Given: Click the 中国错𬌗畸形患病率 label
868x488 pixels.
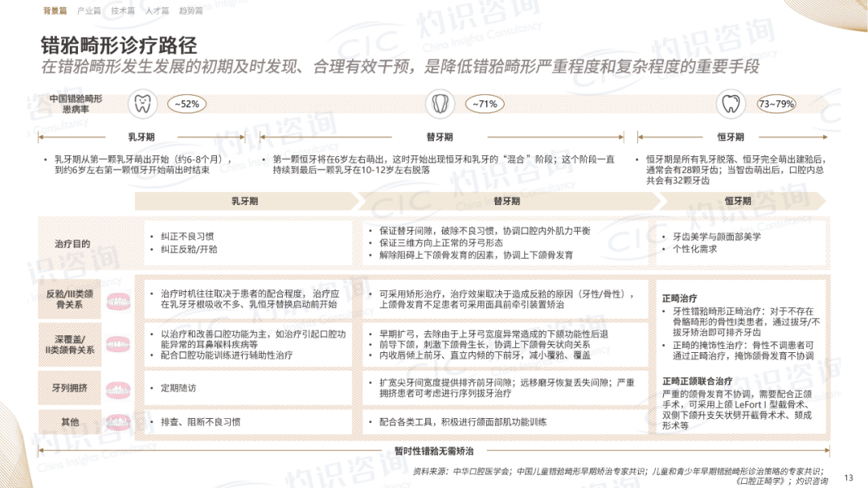Looking at the screenshot, I should (x=76, y=104).
